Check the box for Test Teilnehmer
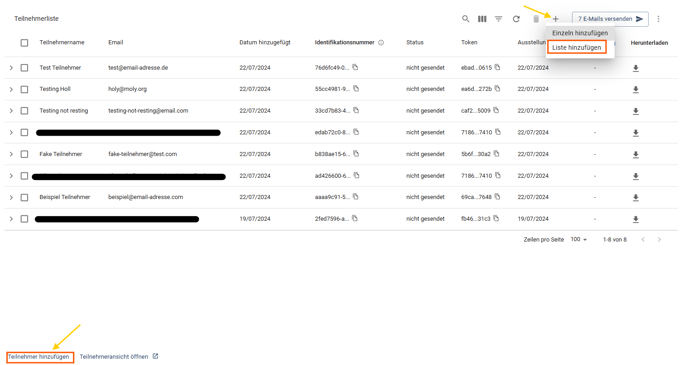688x365 pixels. pyautogui.click(x=24, y=68)
